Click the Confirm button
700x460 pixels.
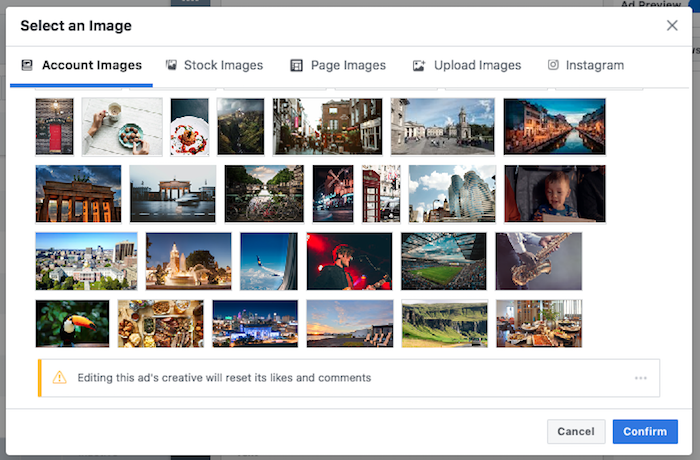(645, 431)
